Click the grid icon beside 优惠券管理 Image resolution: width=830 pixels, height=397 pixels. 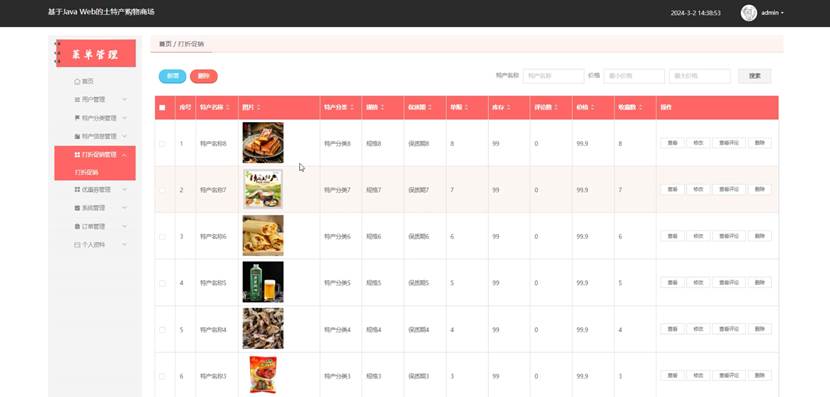[x=77, y=190]
